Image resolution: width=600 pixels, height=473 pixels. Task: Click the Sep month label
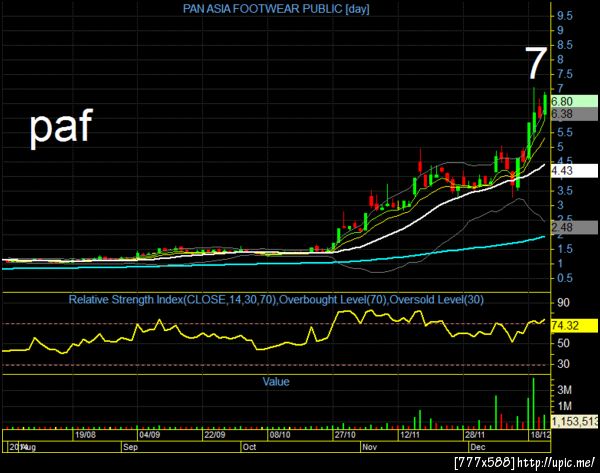click(x=130, y=447)
